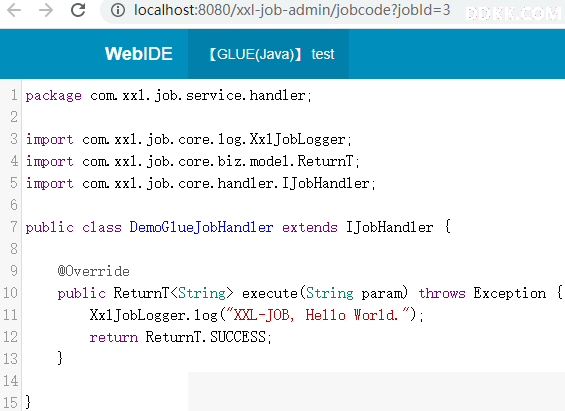565x411 pixels.
Task: Click the import of ReturnT line
Action: [192, 161]
